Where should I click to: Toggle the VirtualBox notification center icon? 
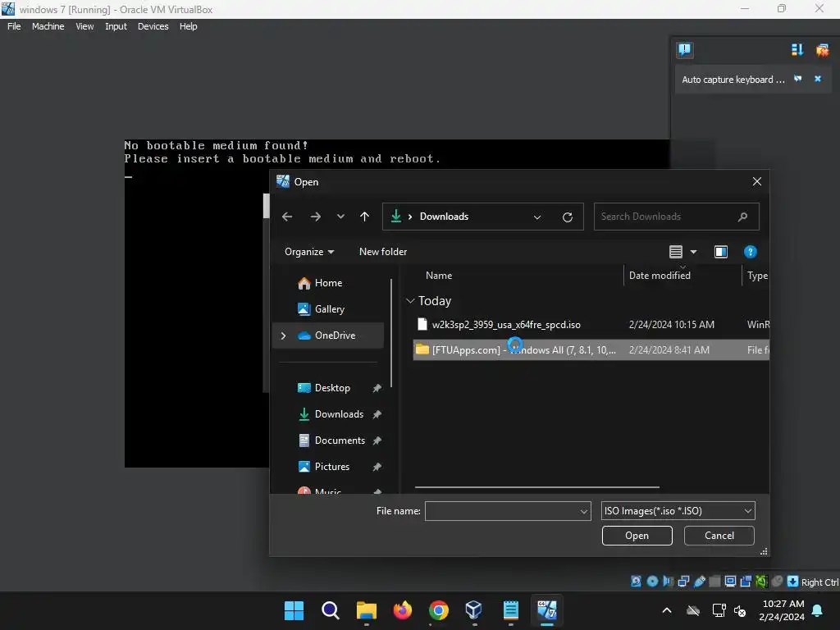click(x=685, y=50)
